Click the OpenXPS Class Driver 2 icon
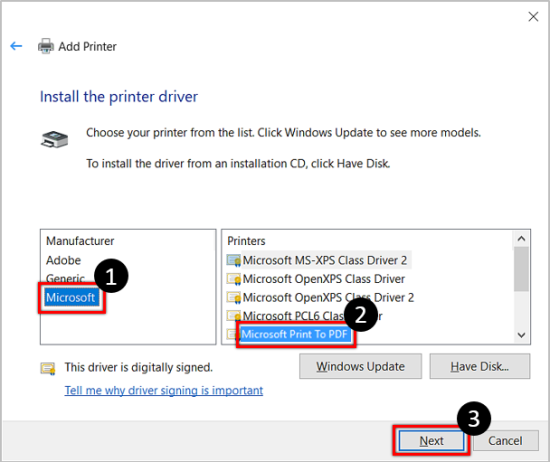Viewport: 550px width, 462px height. tap(234, 298)
